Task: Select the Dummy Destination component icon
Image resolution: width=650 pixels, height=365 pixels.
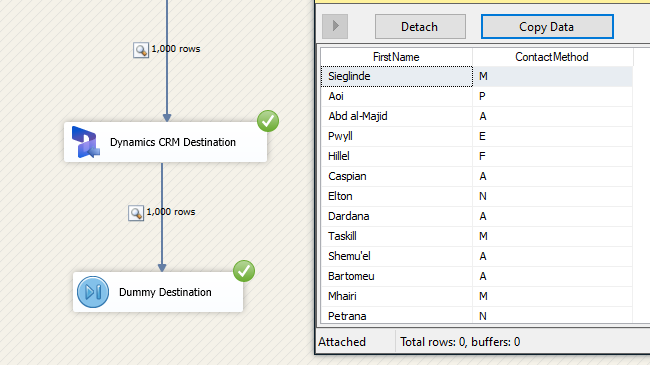Action: [93, 292]
